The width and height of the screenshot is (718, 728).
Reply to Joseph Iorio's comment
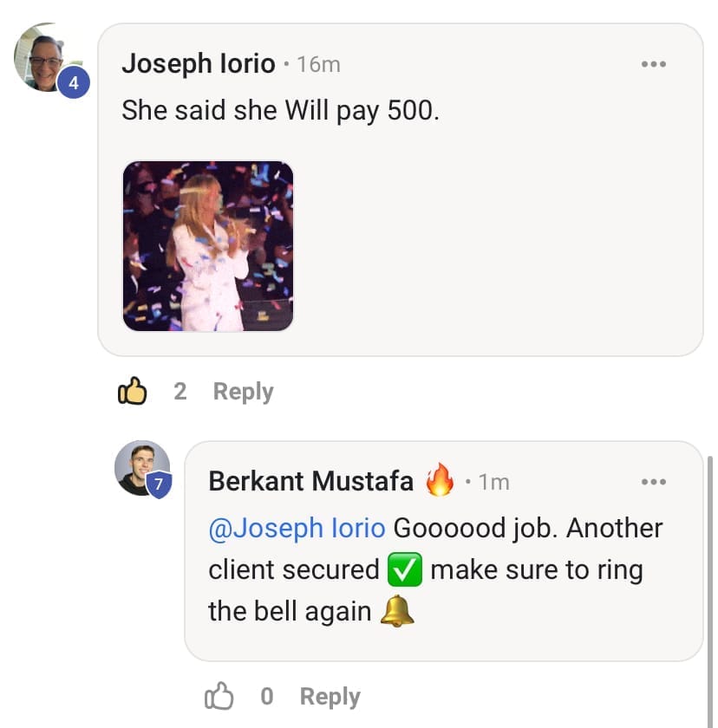click(243, 392)
